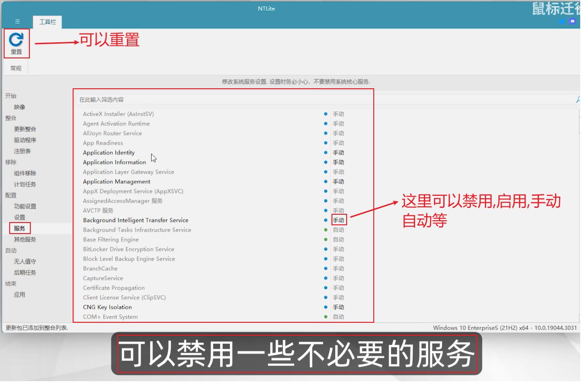Change startup type of Background Tasks Infrastructure Service
Image resolution: width=588 pixels, height=383 pixels.
[338, 230]
